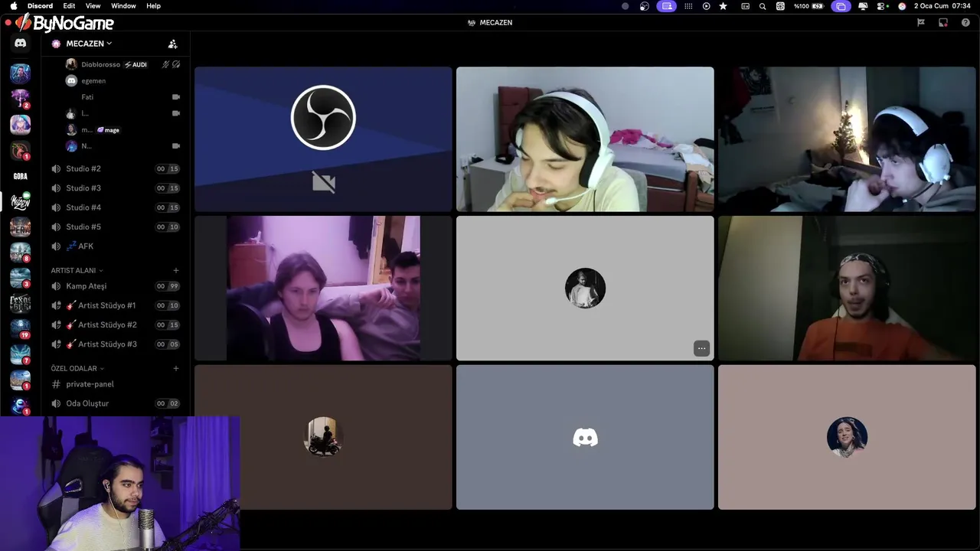The width and height of the screenshot is (980, 551).
Task: Focus the dark room fairy lights video tile
Action: click(847, 139)
